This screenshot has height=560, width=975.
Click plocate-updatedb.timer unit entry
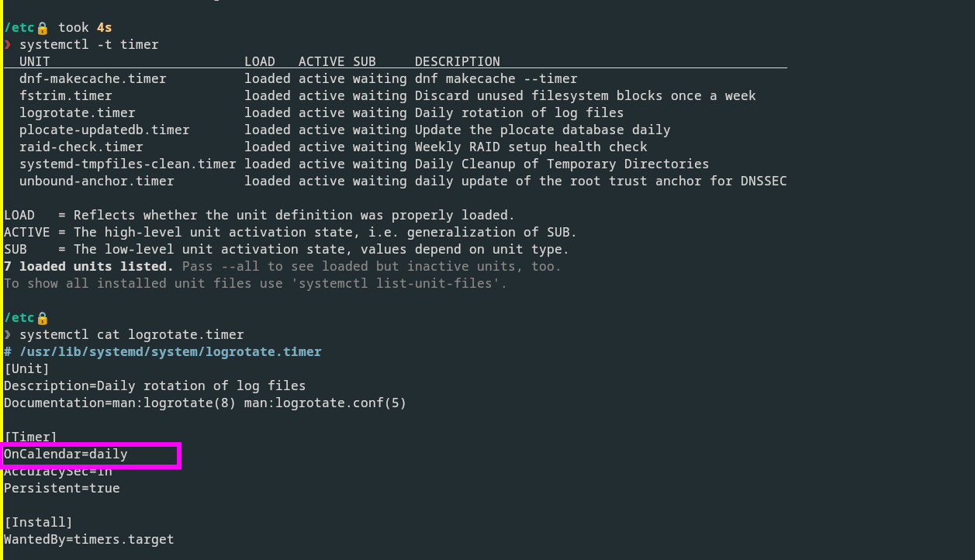[105, 130]
